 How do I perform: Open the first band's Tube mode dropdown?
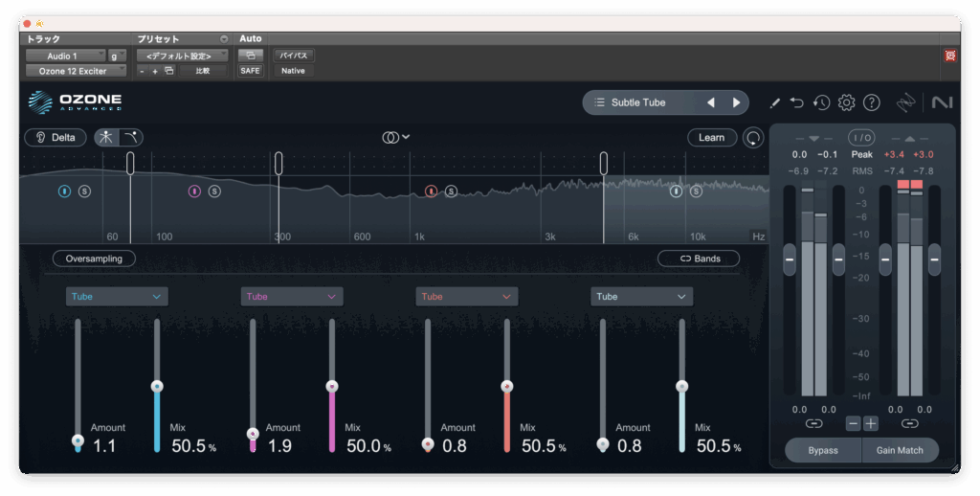tap(117, 297)
